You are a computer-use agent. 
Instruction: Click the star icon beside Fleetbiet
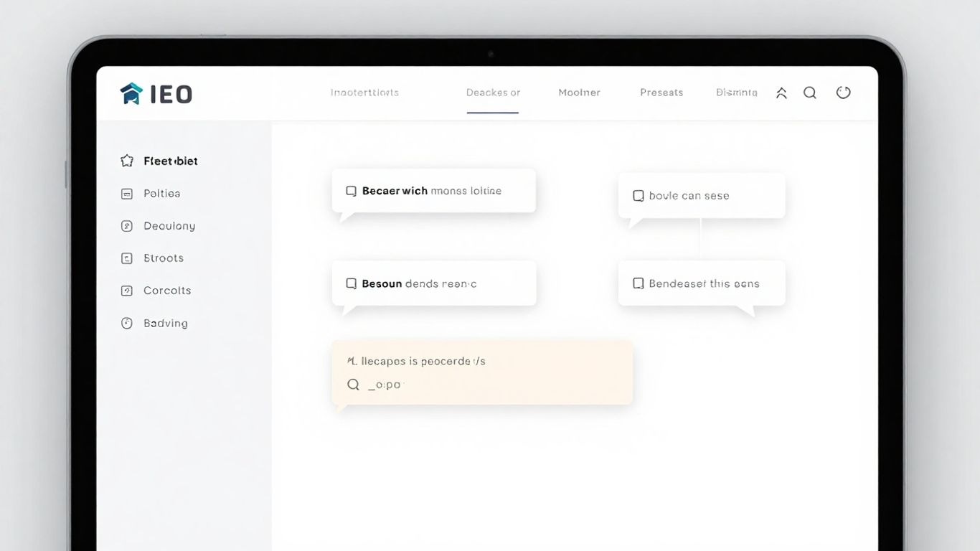(127, 161)
